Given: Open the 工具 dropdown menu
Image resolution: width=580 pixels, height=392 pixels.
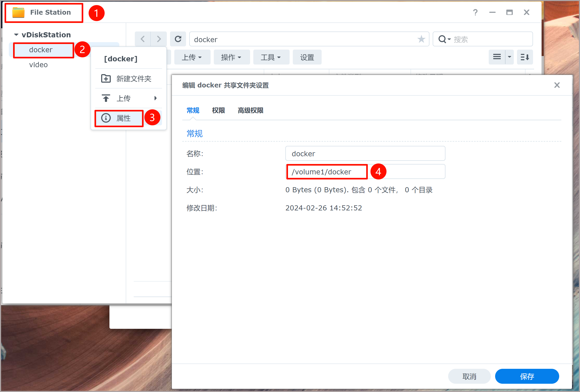Looking at the screenshot, I should (271, 57).
